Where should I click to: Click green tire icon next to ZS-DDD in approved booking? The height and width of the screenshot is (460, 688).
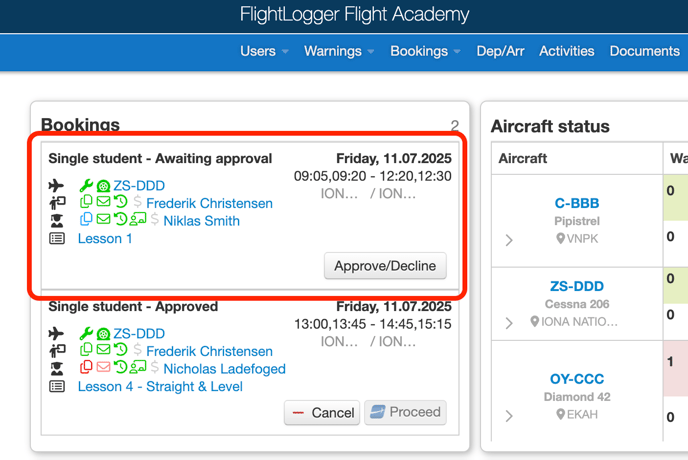pos(103,334)
